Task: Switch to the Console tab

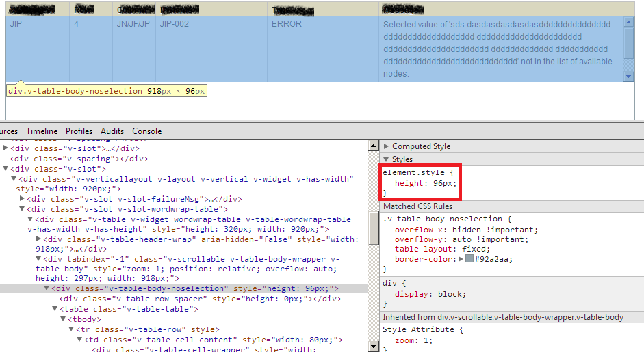Action: coord(146,131)
